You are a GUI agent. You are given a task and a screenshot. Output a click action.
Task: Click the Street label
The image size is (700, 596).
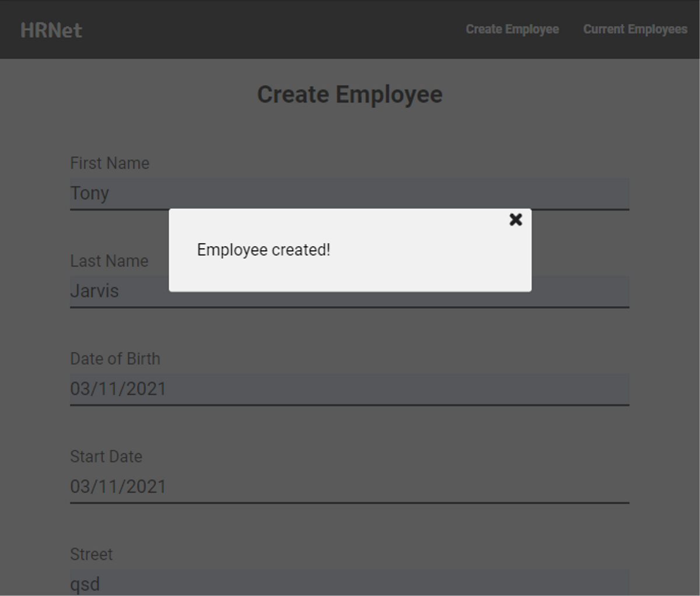pyautogui.click(x=91, y=555)
